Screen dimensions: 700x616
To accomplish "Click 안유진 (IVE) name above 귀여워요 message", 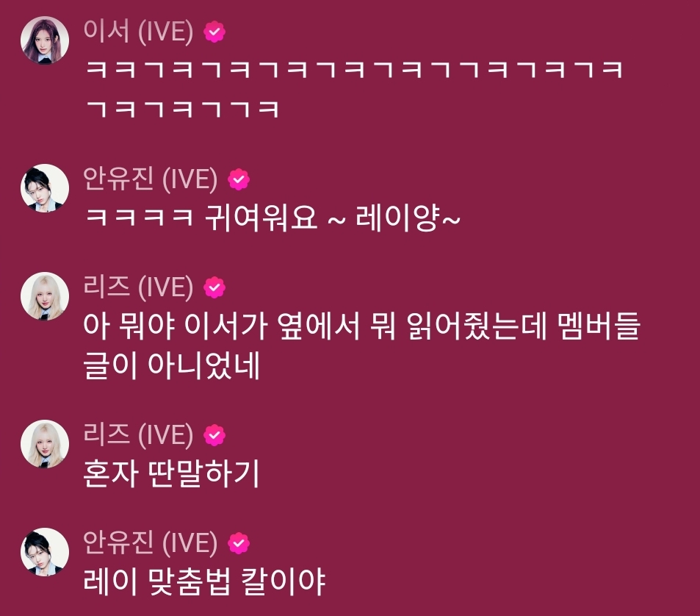I will [x=151, y=179].
